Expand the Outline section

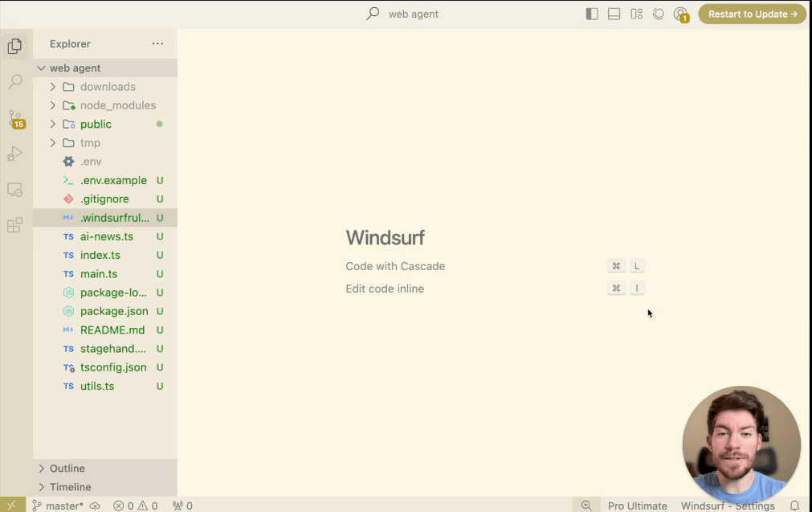pos(105,469)
